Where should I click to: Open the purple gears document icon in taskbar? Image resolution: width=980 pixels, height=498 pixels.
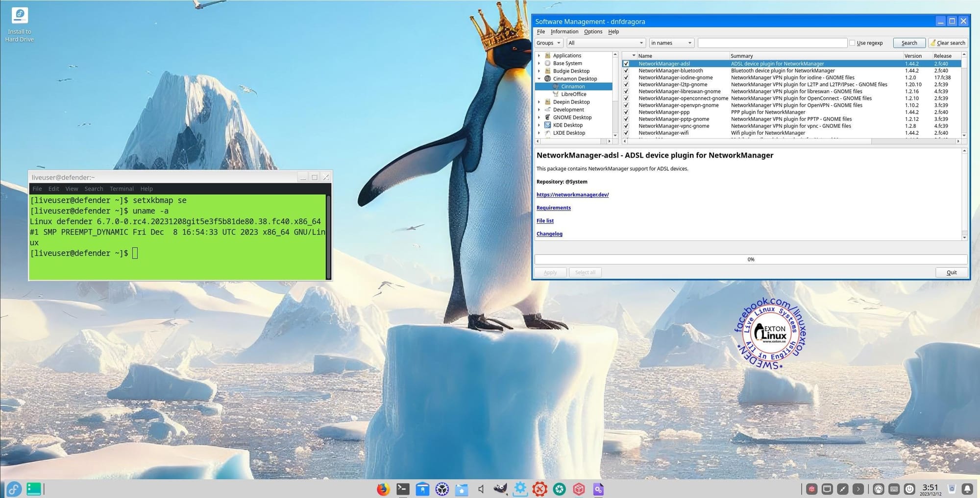tap(598, 489)
